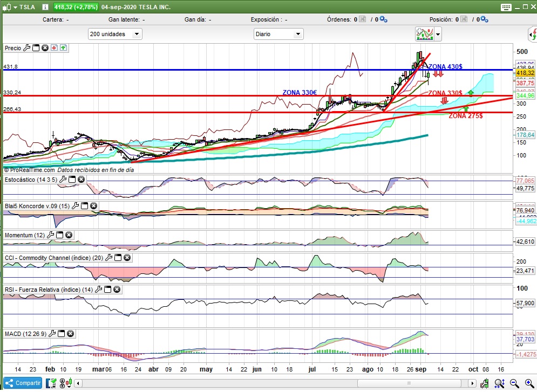
Task: Click the Gan día label
Action: tap(195, 19)
